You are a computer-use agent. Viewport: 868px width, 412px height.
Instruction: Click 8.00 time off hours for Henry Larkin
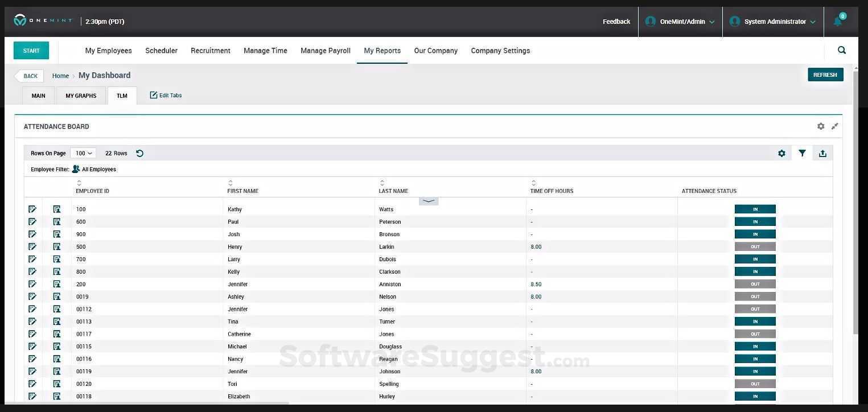coord(536,247)
